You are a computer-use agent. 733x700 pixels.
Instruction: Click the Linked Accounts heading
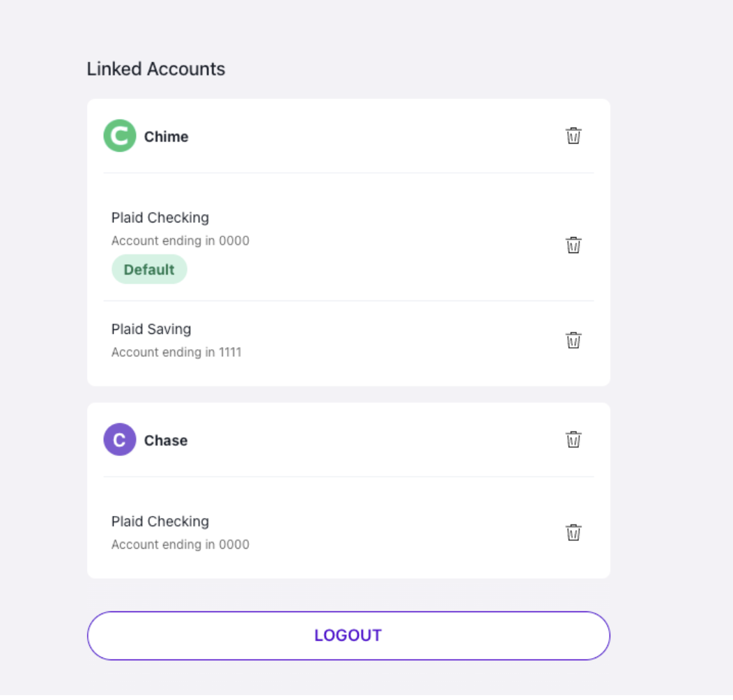(x=156, y=69)
